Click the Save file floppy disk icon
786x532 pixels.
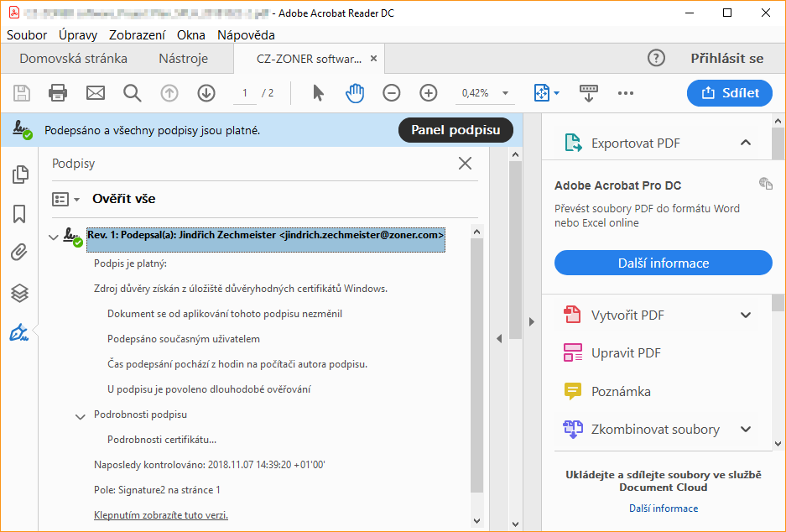tap(22, 93)
